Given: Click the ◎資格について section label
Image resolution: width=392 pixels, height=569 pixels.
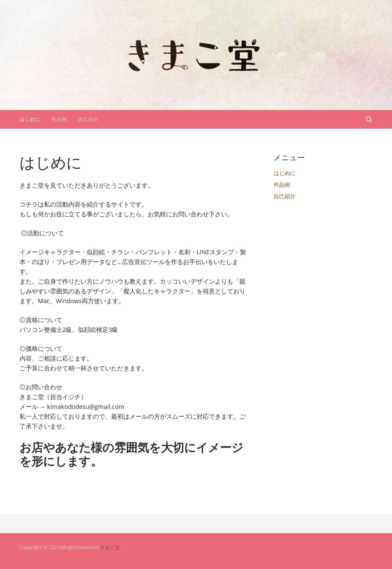Looking at the screenshot, I should pyautogui.click(x=41, y=320).
